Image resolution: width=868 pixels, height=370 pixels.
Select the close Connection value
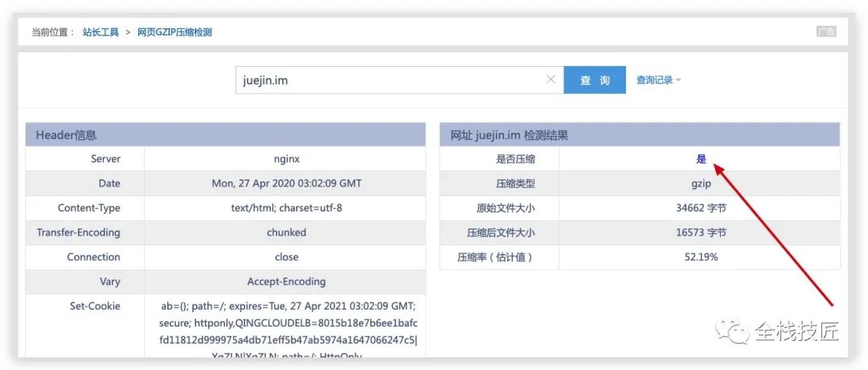tap(286, 257)
